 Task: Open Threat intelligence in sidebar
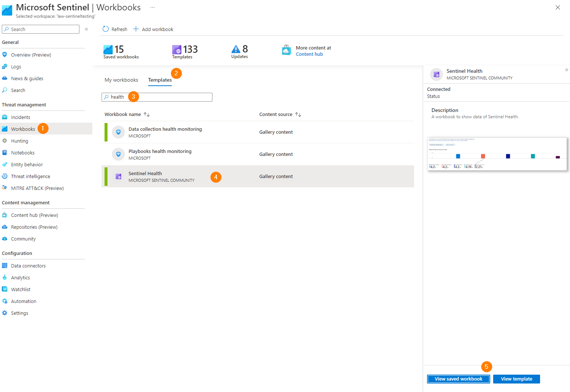pyautogui.click(x=30, y=176)
